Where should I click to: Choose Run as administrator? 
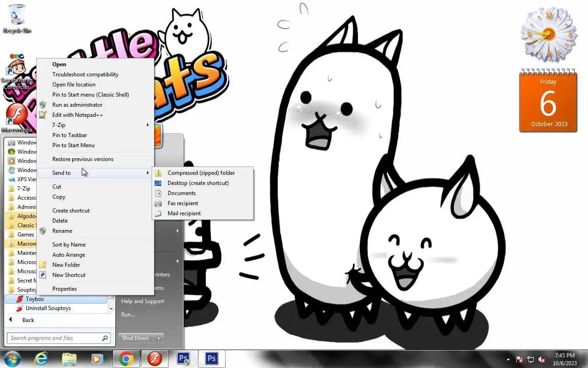coord(95,105)
